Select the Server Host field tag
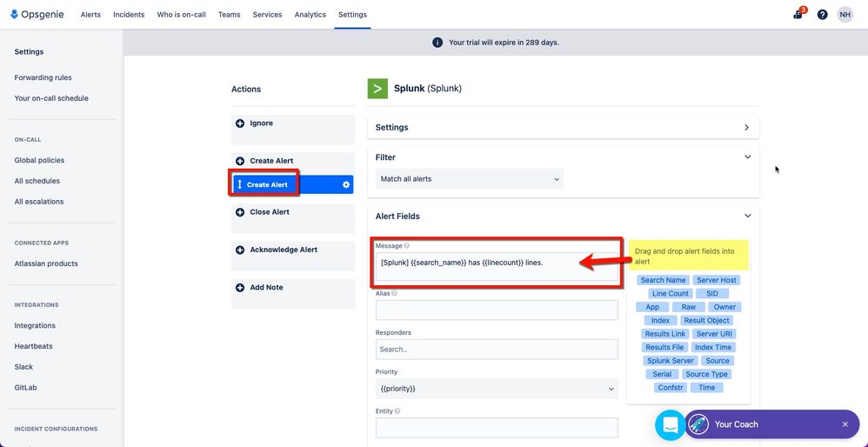The height and width of the screenshot is (447, 868). (x=717, y=281)
